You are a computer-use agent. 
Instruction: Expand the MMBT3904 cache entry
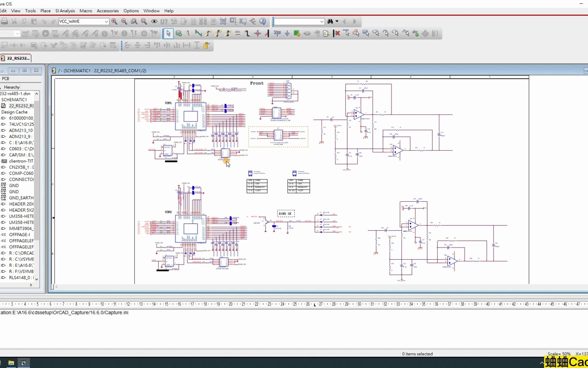(x=3, y=229)
